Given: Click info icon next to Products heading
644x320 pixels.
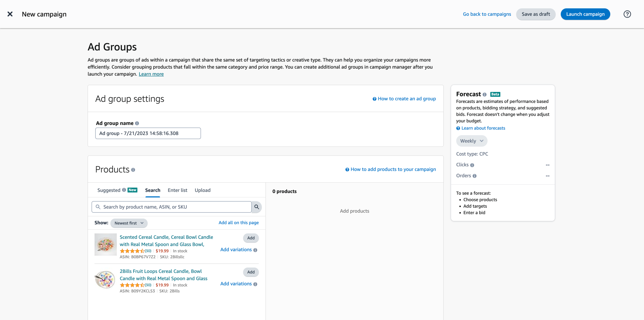Looking at the screenshot, I should click(x=133, y=170).
